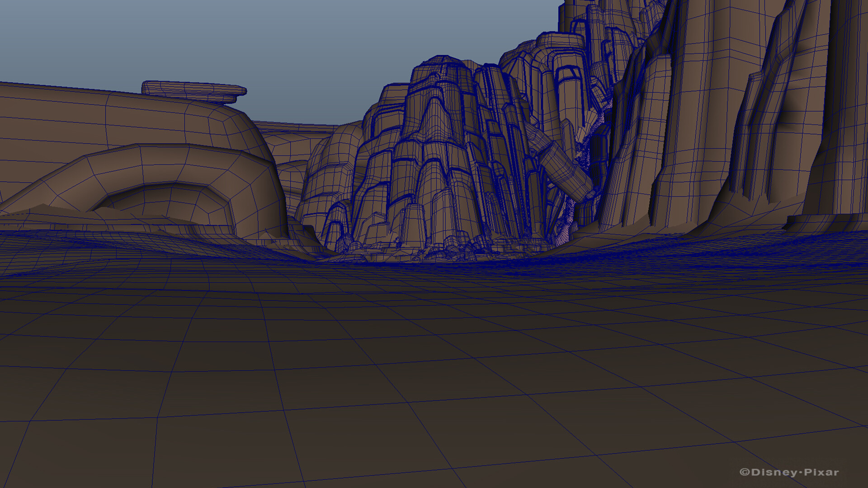Select the flat slab rock atop left mesa
868x488 pixels.
coord(194,92)
